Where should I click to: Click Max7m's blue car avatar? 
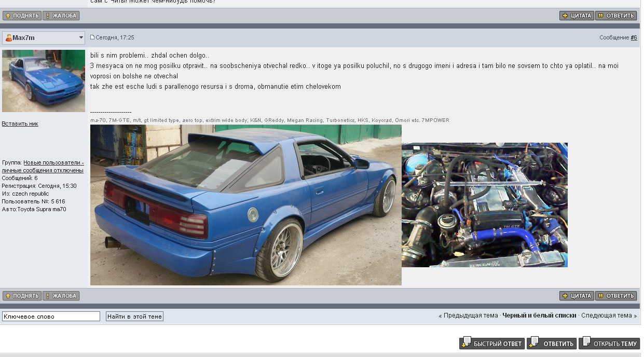pyautogui.click(x=44, y=81)
